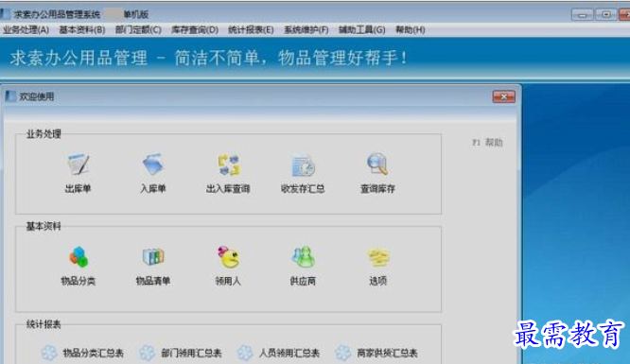This screenshot has width=630, height=364.
Task: Open the 领用人 icon
Action: (228, 257)
